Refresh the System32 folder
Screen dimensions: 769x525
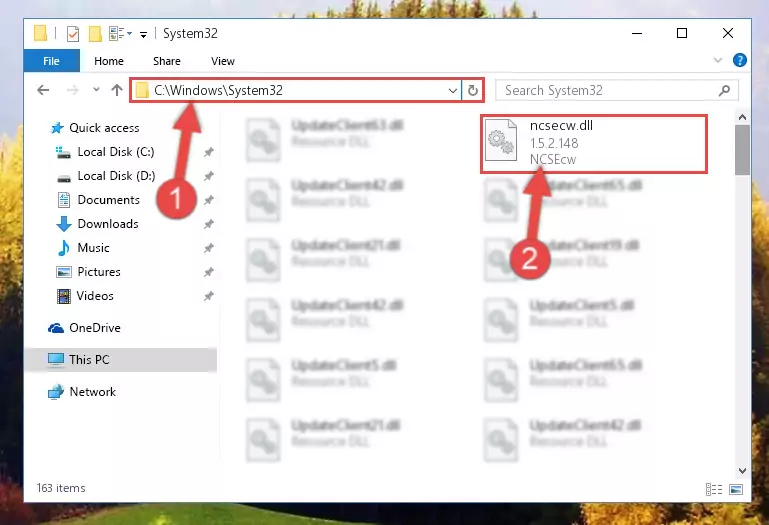coord(473,90)
